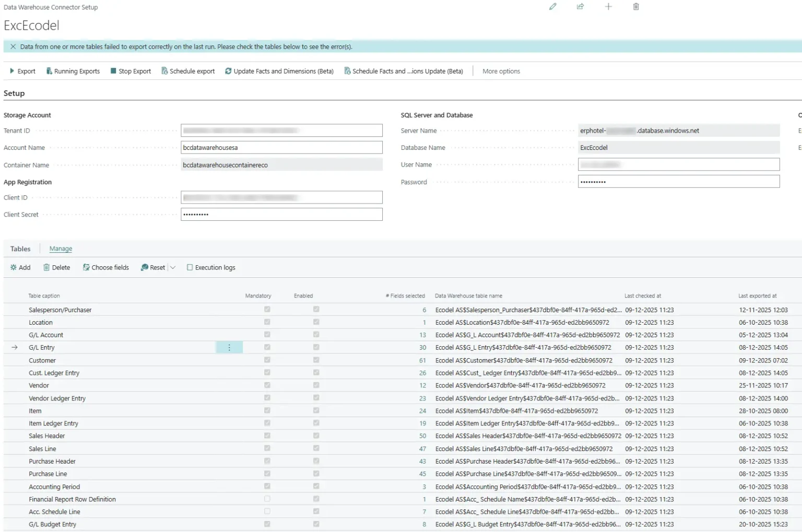The height and width of the screenshot is (532, 802).
Task: Click the edit pencil icon at top
Action: (552, 7)
